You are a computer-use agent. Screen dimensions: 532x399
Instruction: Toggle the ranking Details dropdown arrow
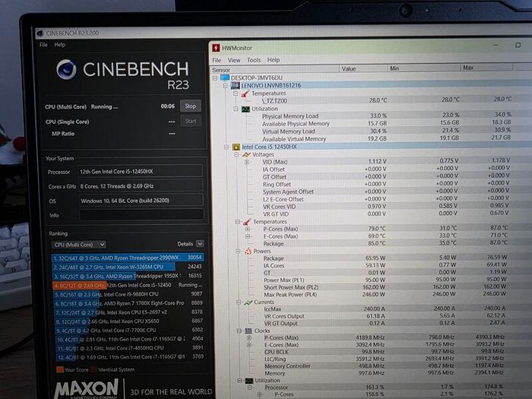tap(200, 244)
